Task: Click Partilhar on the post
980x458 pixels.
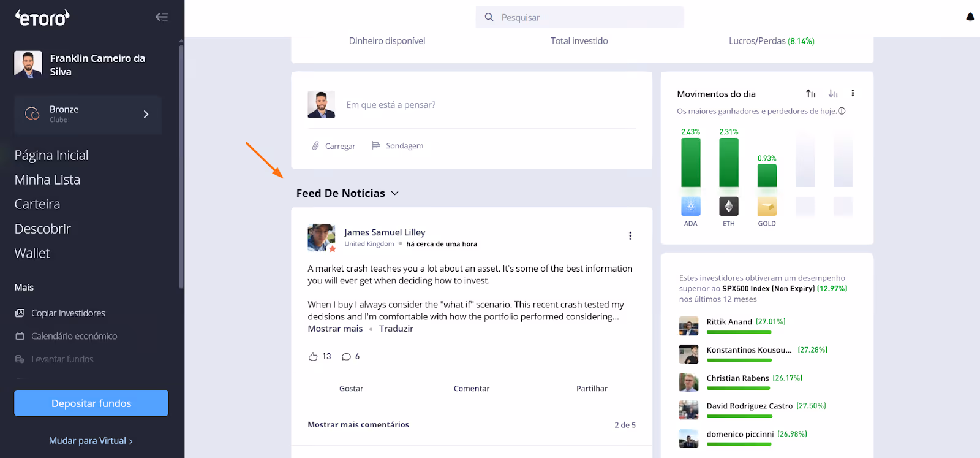Action: [x=592, y=389]
